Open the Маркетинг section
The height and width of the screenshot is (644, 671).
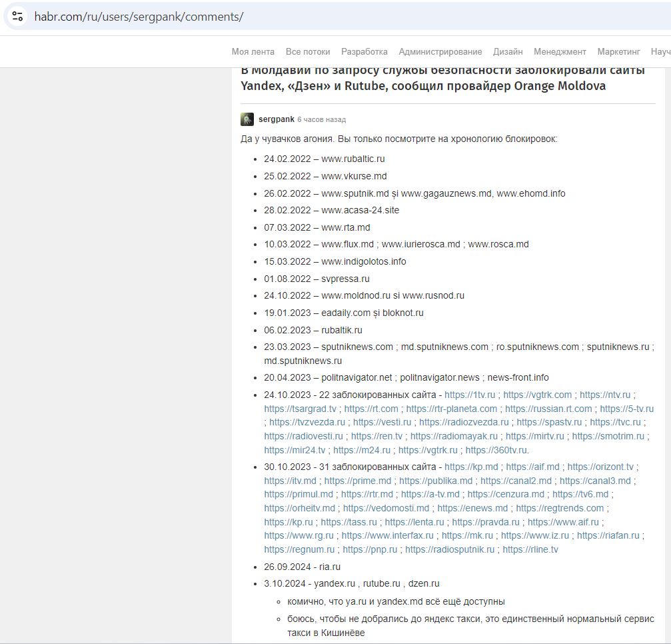pyautogui.click(x=618, y=52)
